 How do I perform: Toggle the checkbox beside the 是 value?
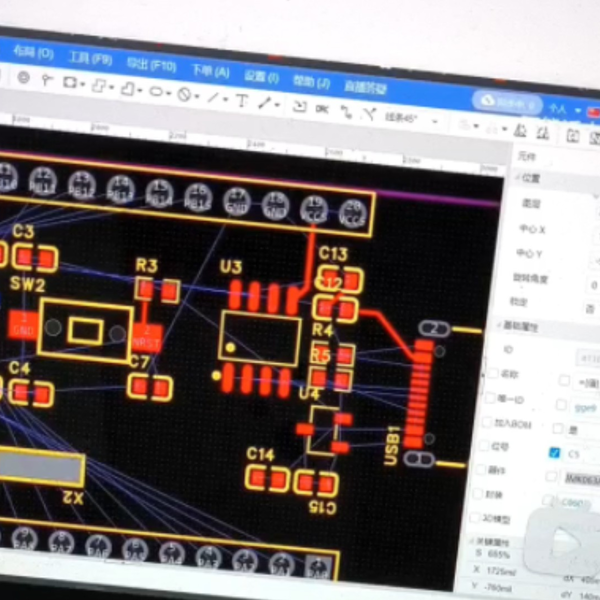point(558,429)
